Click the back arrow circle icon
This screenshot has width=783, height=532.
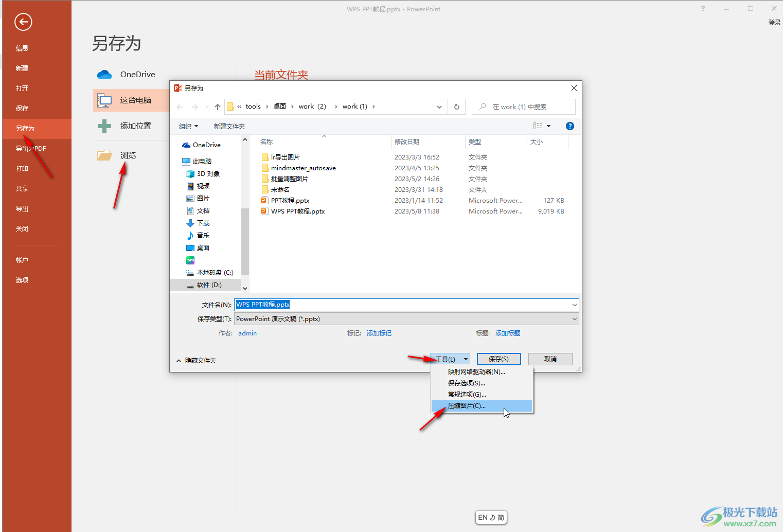coord(23,22)
